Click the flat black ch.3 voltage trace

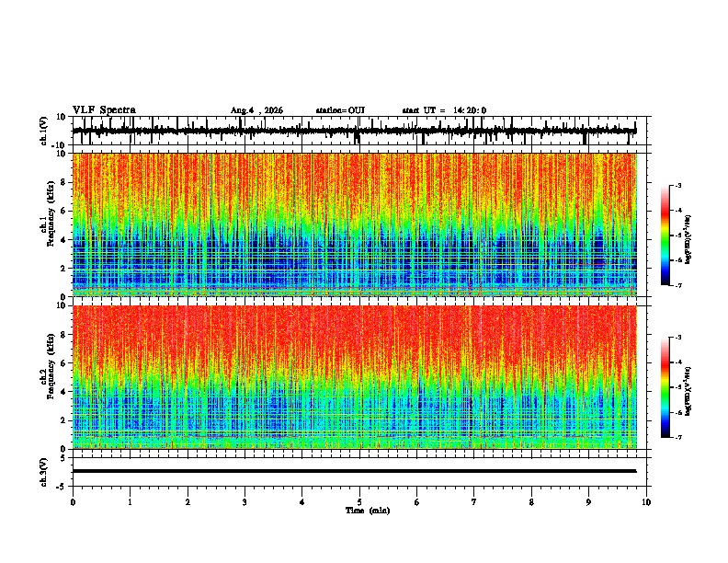tap(354, 471)
